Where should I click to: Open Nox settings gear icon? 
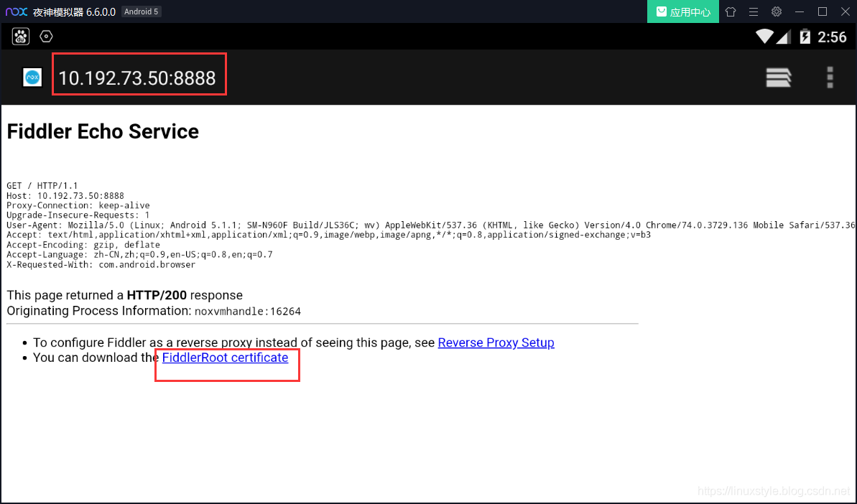[x=777, y=11]
